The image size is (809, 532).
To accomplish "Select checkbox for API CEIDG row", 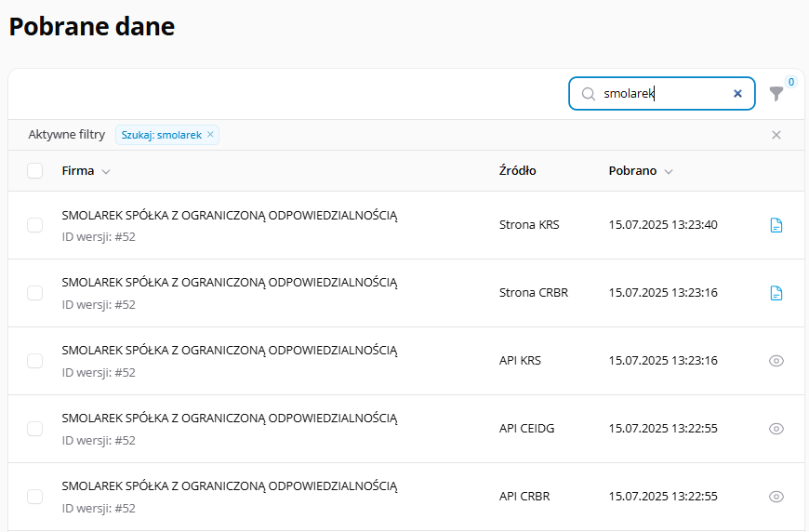I will click(x=34, y=429).
